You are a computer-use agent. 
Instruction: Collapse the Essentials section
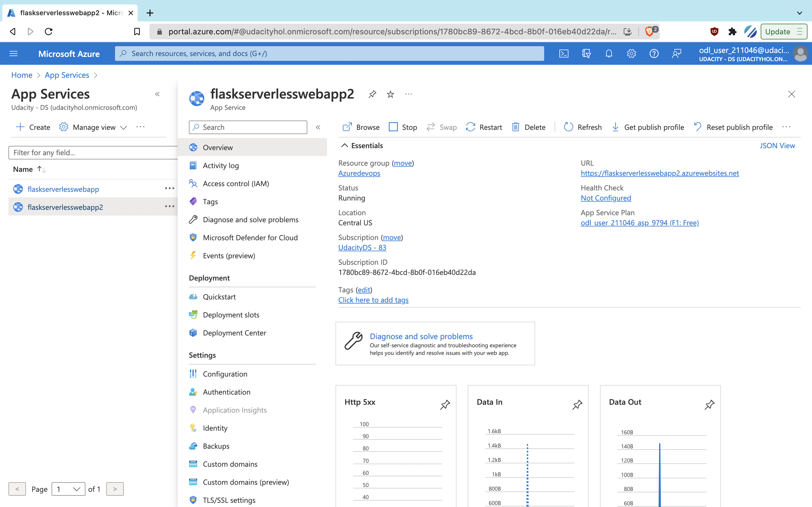click(x=345, y=146)
